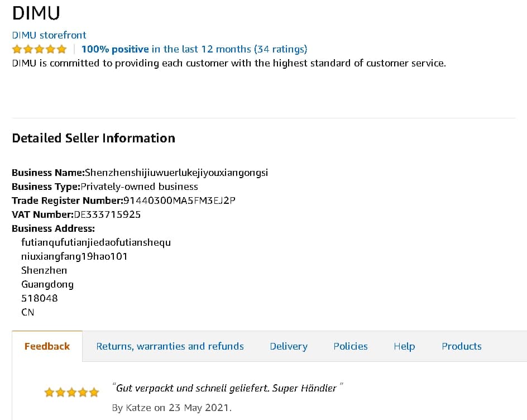Click the review text "Gut verpackt und schnell geliefert"
The height and width of the screenshot is (420, 527).
tap(226, 388)
